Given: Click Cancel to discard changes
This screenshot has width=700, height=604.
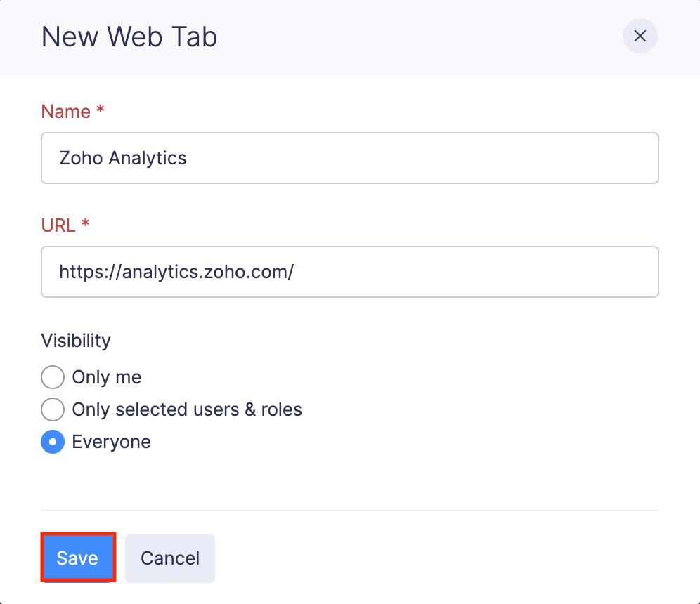Looking at the screenshot, I should (x=169, y=558).
